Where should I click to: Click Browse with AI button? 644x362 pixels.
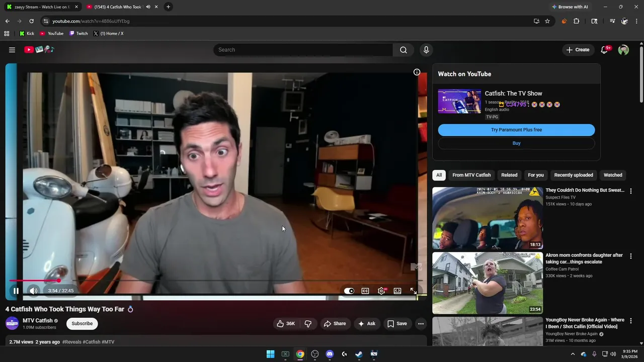click(x=570, y=7)
